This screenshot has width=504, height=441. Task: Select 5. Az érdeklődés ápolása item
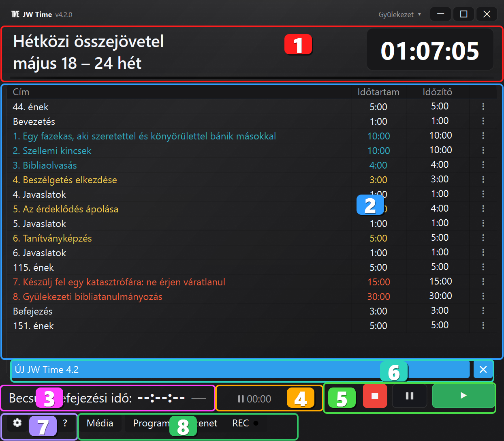click(x=66, y=209)
